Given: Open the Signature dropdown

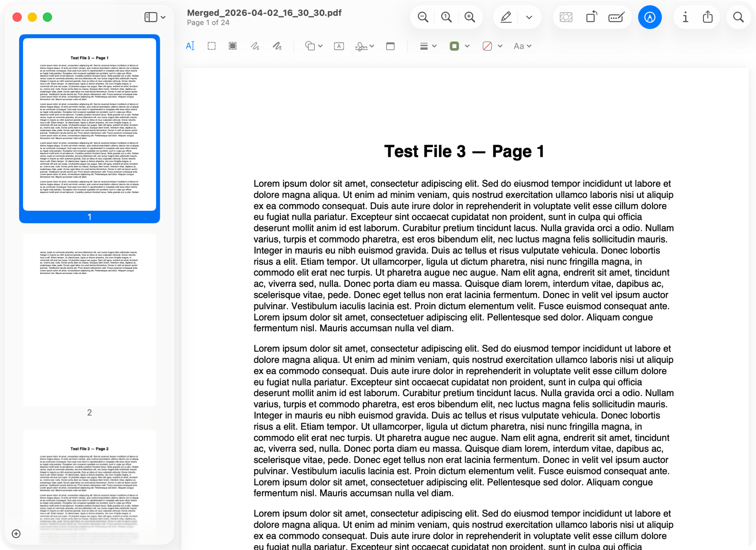Looking at the screenshot, I should click(371, 46).
